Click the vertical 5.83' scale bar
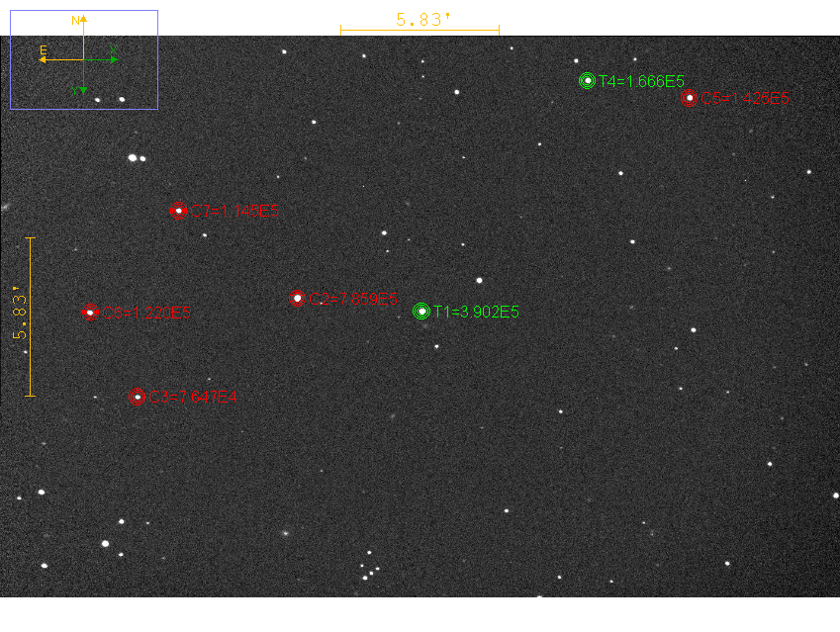Screen dimensions: 840x632 point(30,316)
